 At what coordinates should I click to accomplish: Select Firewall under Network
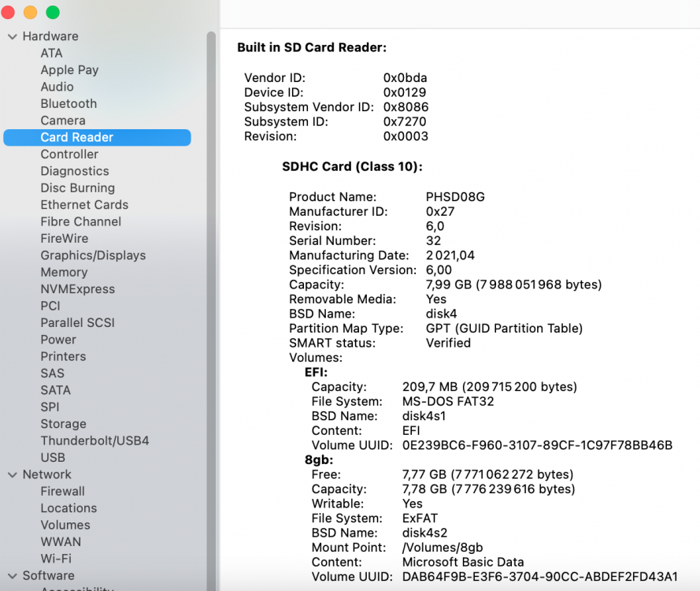[62, 492]
